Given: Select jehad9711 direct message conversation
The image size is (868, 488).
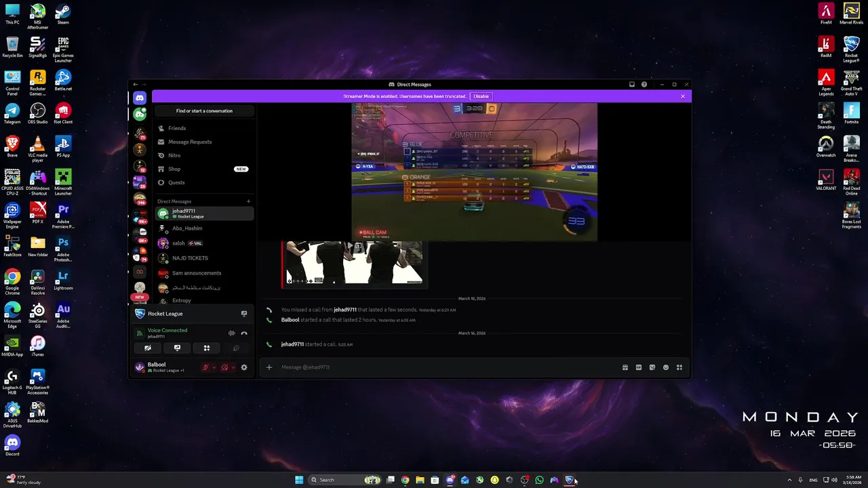Looking at the screenshot, I should [x=204, y=213].
